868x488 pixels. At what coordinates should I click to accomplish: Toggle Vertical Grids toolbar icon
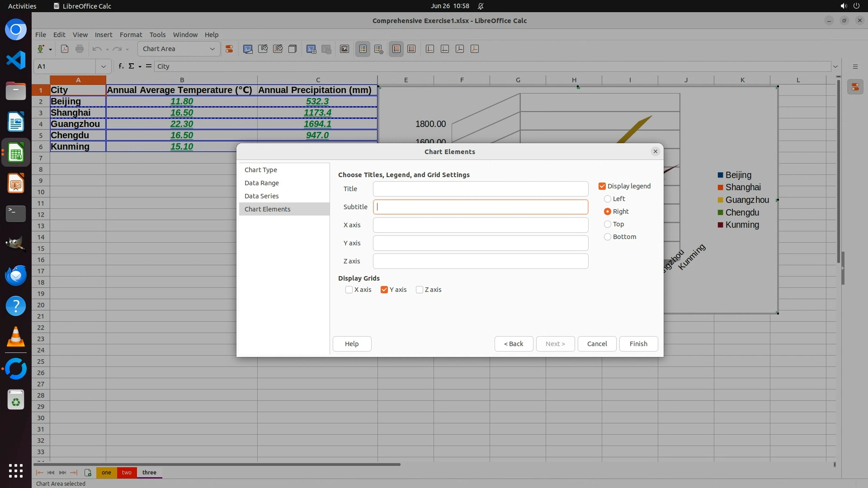tap(411, 49)
